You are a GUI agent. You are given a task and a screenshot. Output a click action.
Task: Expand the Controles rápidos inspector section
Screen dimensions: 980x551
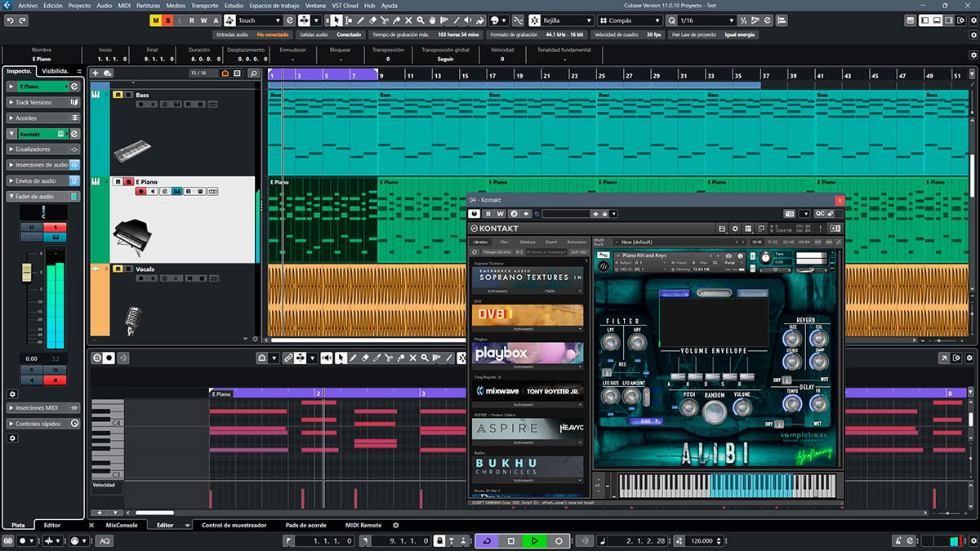click(43, 424)
